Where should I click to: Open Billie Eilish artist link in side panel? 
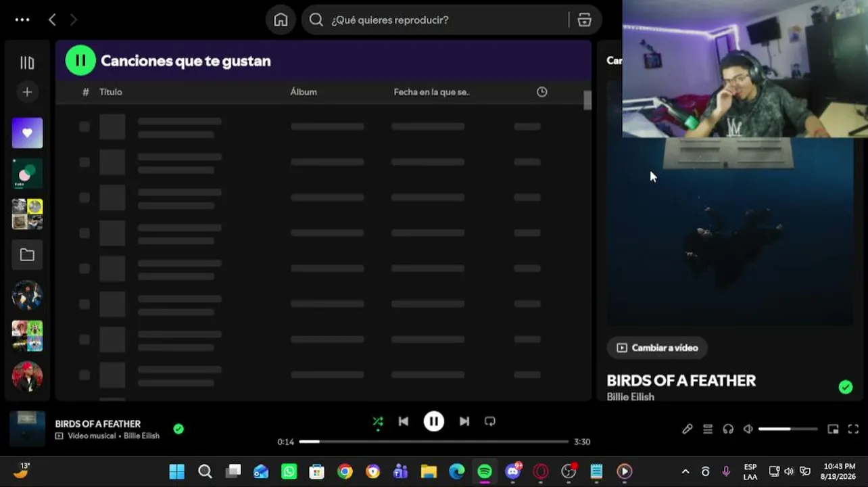coord(631,396)
